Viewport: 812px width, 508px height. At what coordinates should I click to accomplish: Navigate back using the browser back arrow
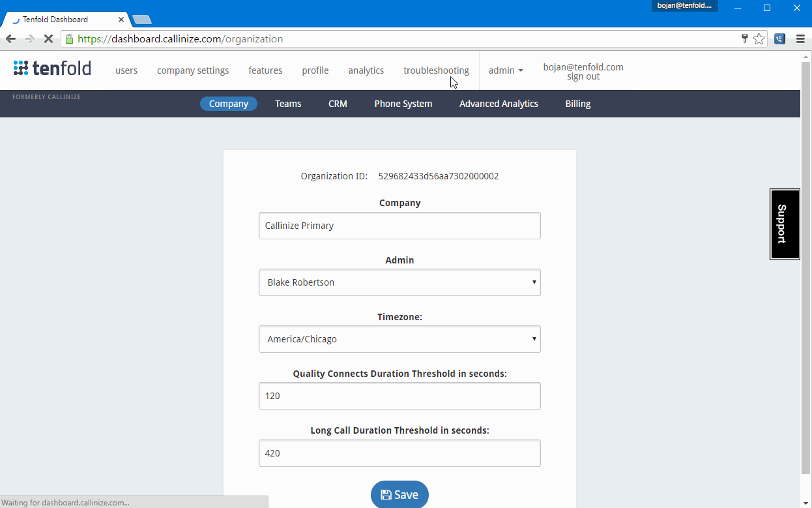pyautogui.click(x=10, y=38)
